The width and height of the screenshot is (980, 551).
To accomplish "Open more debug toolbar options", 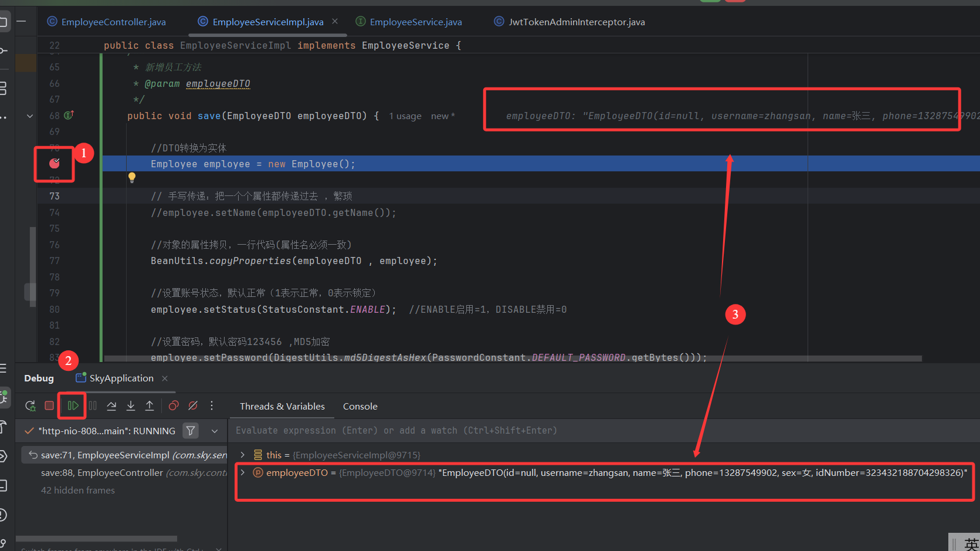I will coord(212,405).
